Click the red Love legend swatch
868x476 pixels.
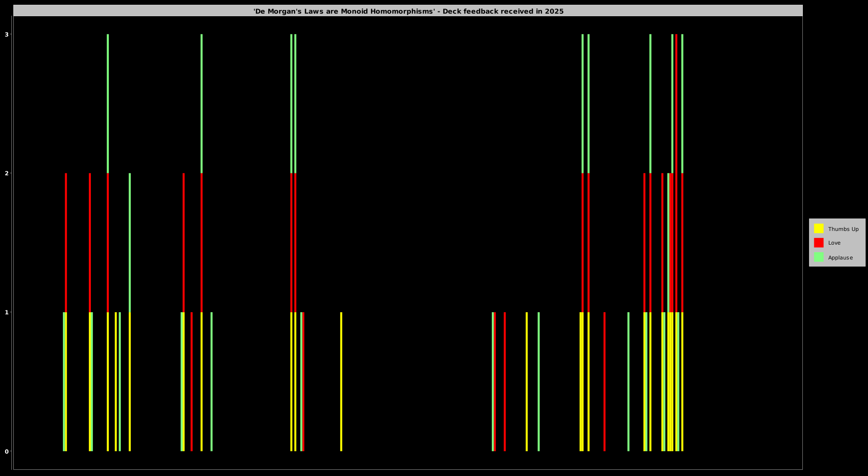coord(819,243)
